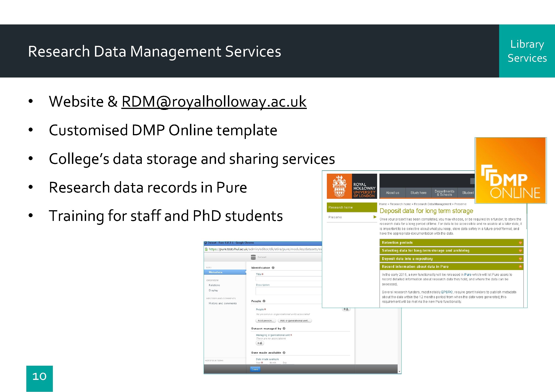Click into the dataset Title field
Screen dimensions: 555x392
click(x=289, y=279)
